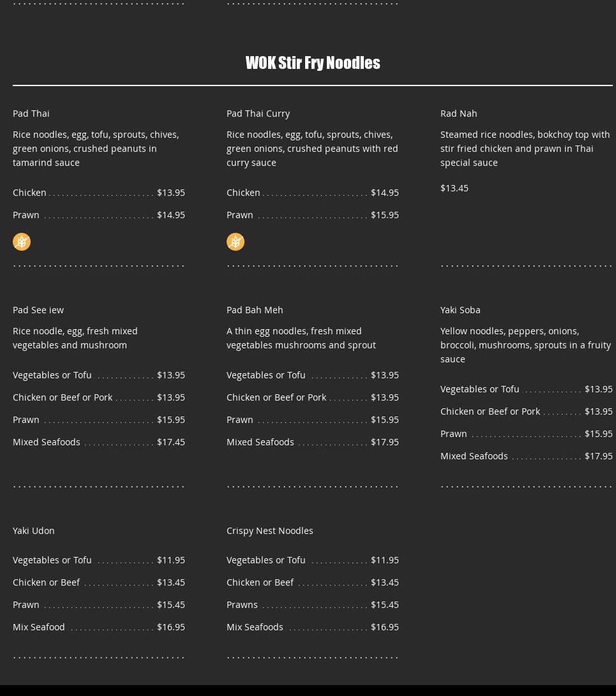Open the Pad Thai menu item title
This screenshot has width=616, height=696.
pyautogui.click(x=31, y=114)
